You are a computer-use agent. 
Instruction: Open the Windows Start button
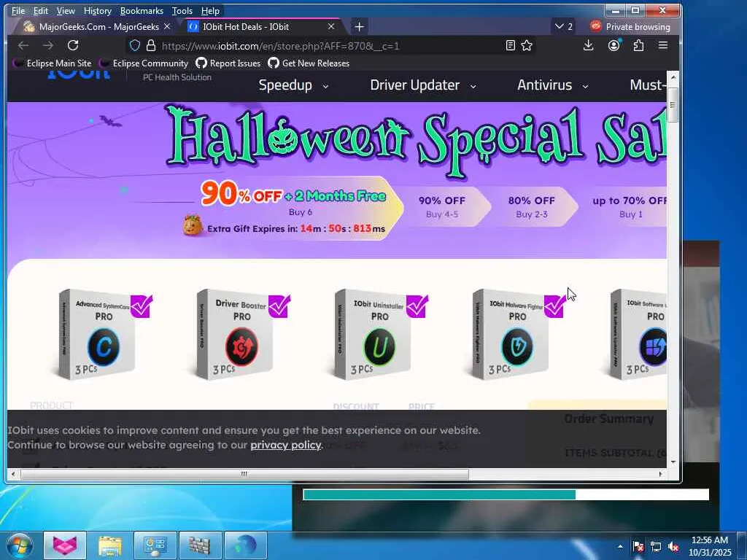tap(19, 545)
